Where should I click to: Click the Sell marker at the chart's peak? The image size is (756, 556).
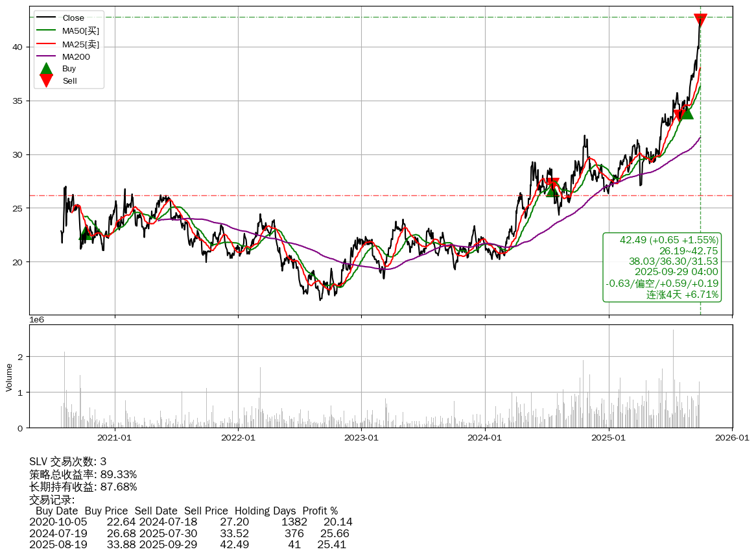(x=700, y=20)
